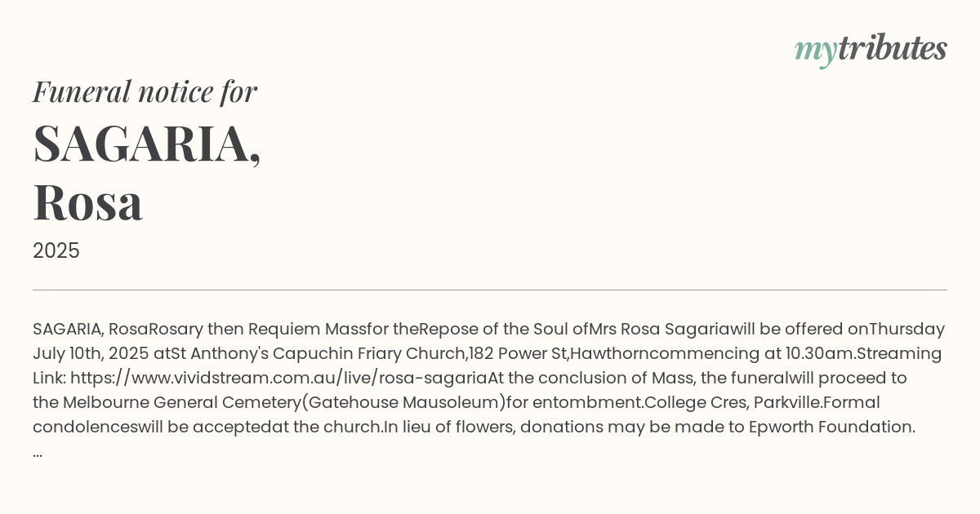Click the large "Rosa" first name heading
The image size is (980, 514).
(x=88, y=202)
